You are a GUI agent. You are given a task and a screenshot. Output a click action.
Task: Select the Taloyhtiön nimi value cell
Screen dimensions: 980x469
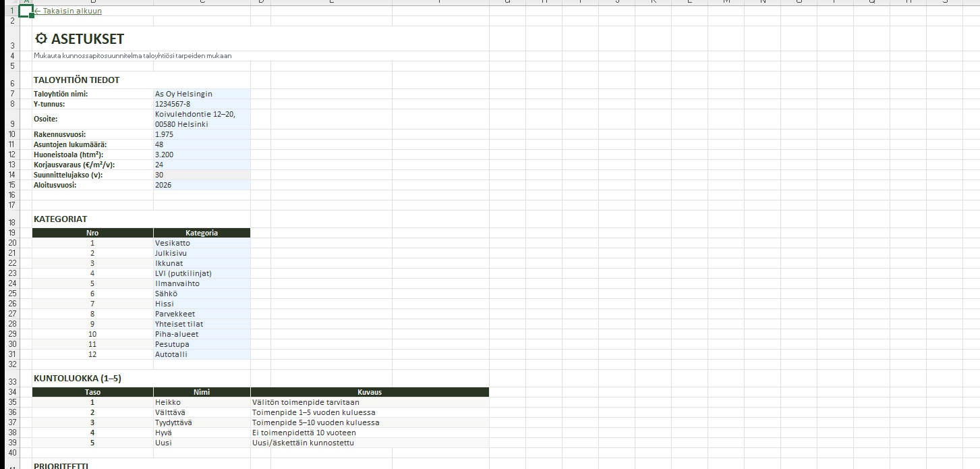click(201, 94)
